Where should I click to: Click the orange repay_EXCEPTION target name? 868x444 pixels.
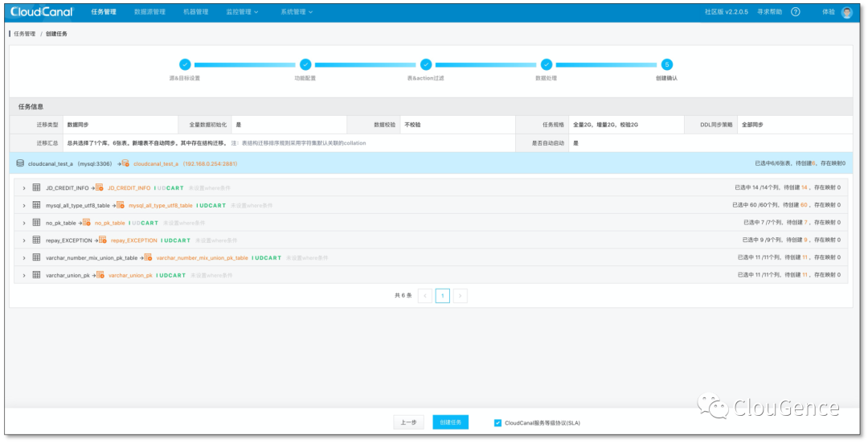[134, 240]
